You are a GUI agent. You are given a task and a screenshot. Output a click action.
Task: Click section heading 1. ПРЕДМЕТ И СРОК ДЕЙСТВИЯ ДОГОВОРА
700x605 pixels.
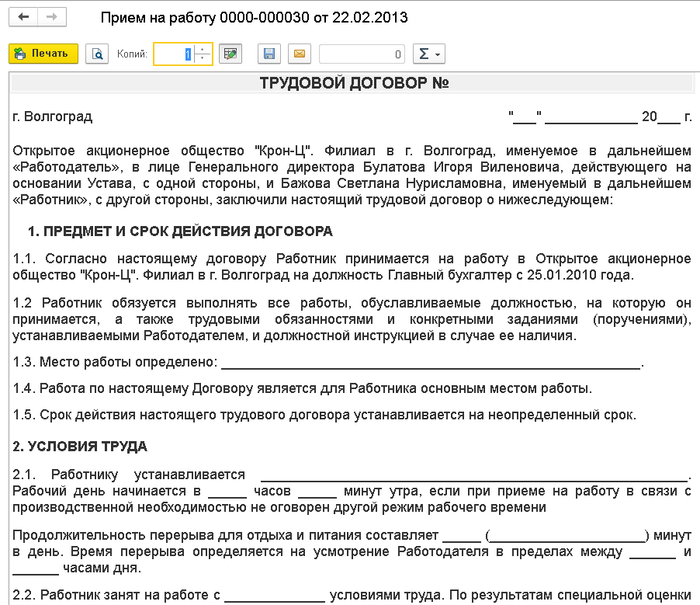(180, 231)
